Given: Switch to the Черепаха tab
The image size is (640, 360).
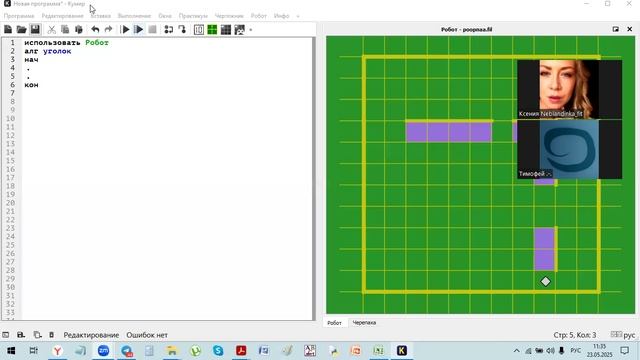Looking at the screenshot, I should (x=364, y=322).
